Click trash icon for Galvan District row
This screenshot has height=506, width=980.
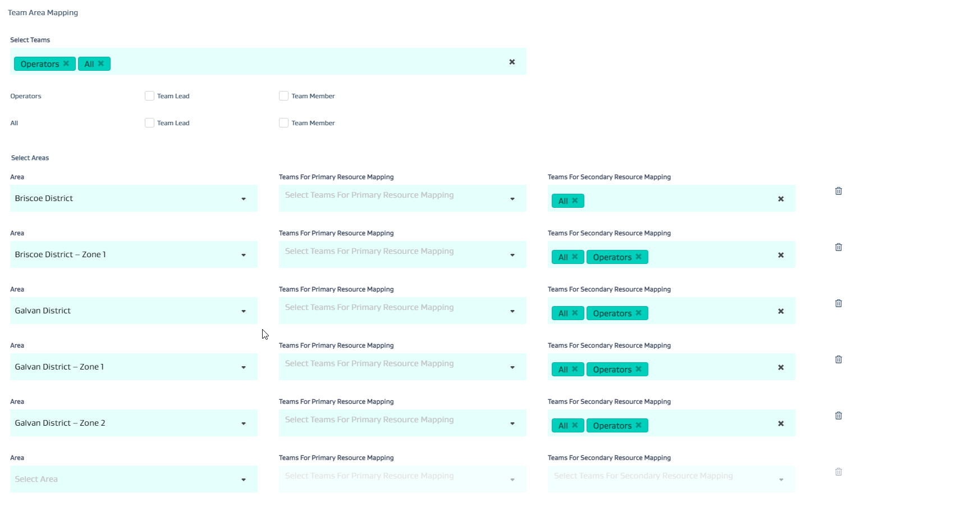(838, 303)
